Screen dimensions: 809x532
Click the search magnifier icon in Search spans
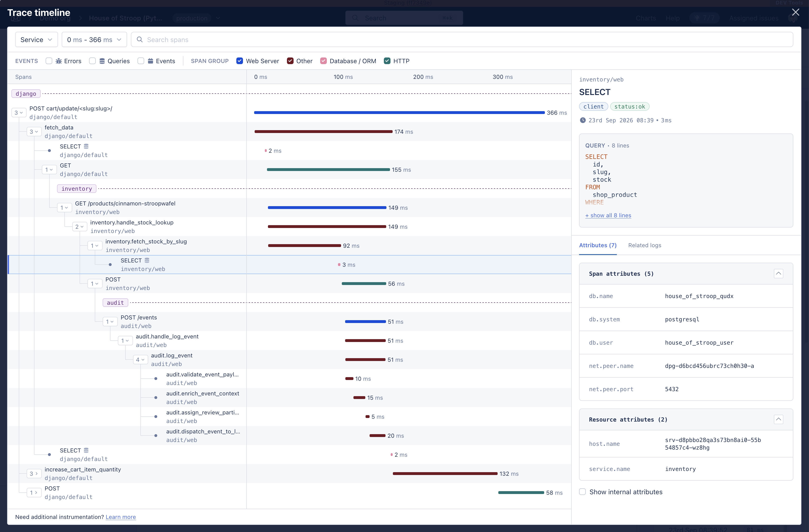click(139, 40)
